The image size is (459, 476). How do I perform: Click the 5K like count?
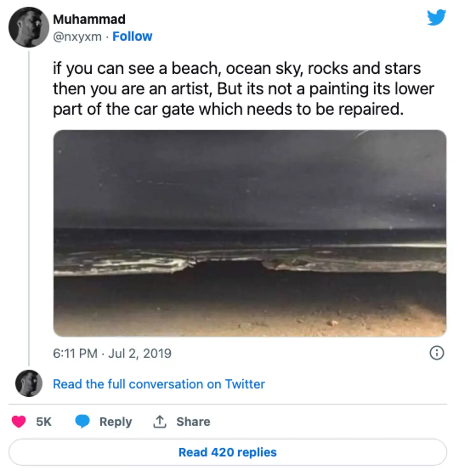(x=43, y=421)
